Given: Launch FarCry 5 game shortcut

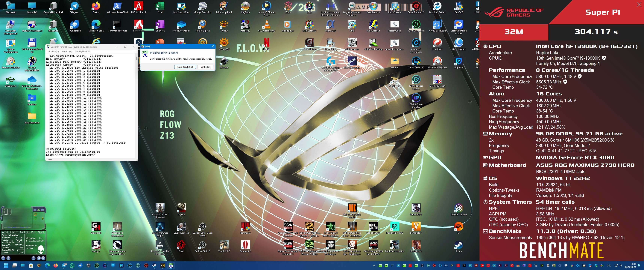Looking at the screenshot, I should click(96, 246).
